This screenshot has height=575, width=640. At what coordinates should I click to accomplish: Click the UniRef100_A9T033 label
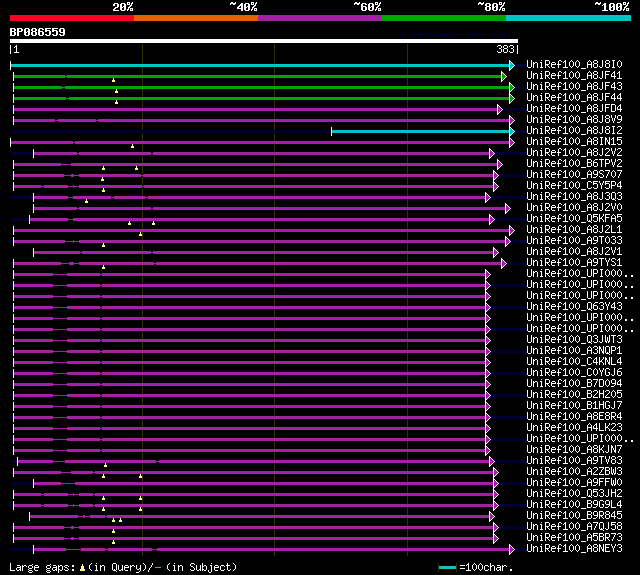click(574, 241)
